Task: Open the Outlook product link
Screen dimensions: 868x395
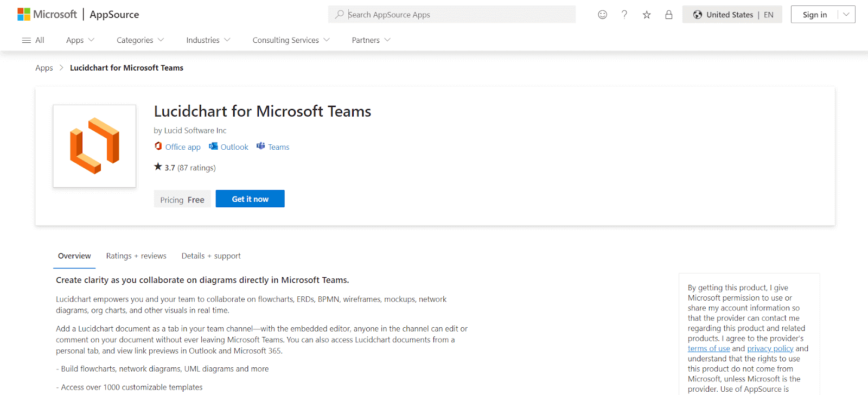Action: 234,147
